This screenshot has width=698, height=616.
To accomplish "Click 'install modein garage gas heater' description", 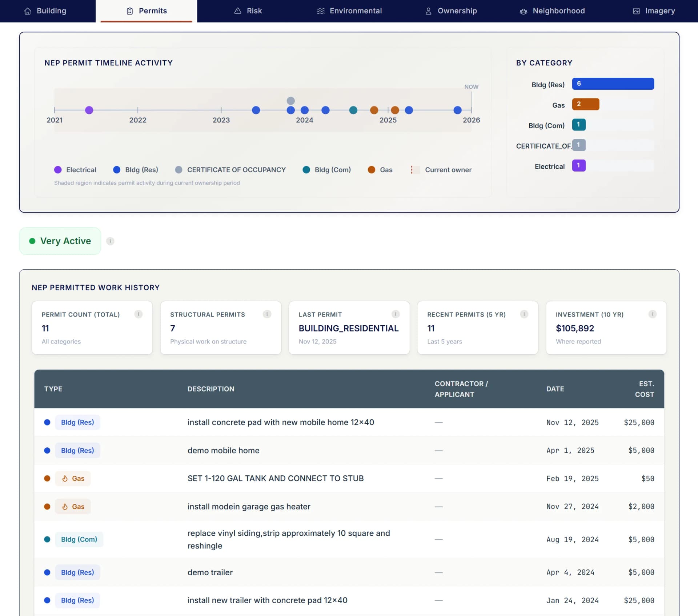I will pos(249,507).
